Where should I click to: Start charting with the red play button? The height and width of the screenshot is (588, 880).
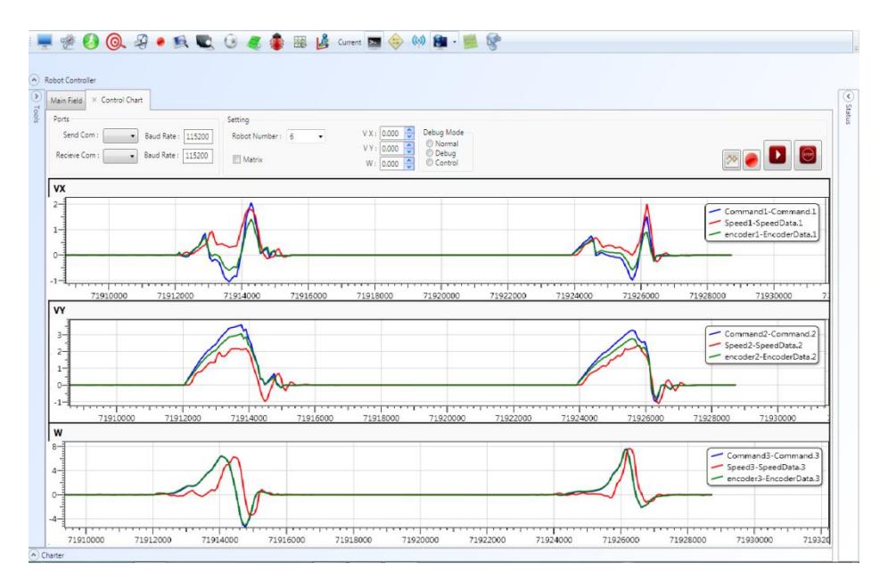tap(777, 155)
